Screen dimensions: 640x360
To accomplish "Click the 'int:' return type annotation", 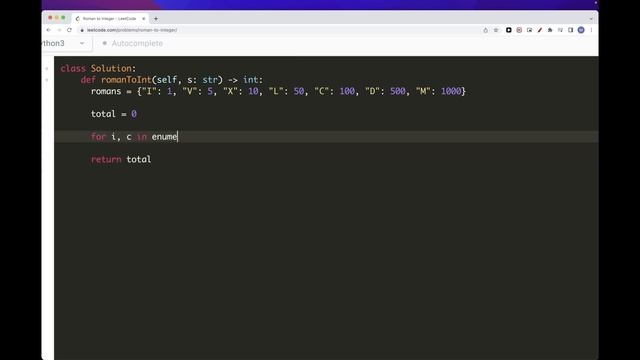I will coord(253,80).
